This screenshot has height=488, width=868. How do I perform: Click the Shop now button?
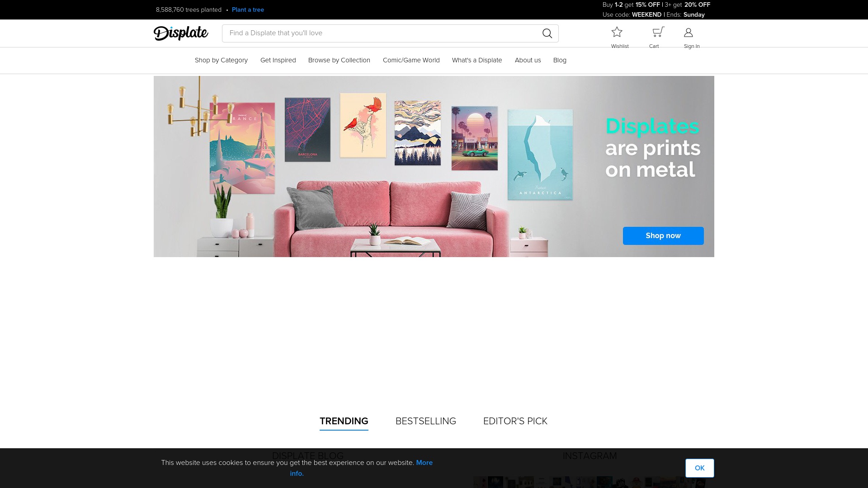[x=663, y=236]
